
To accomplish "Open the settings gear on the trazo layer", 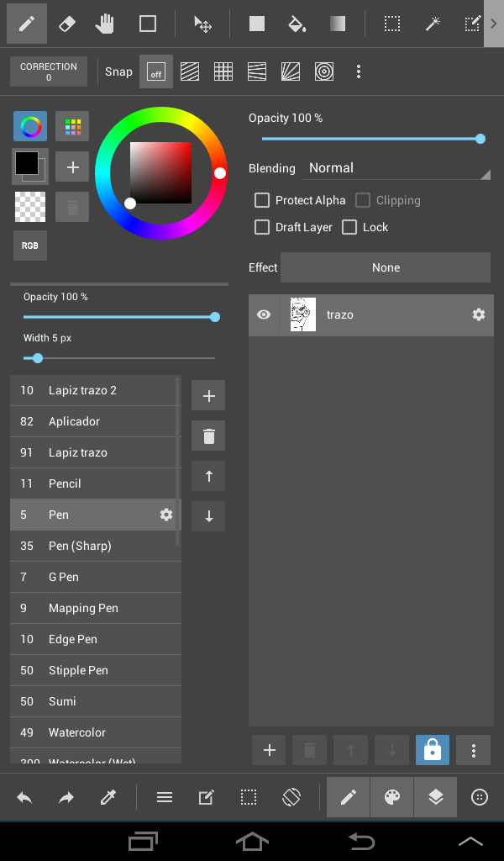I will pos(478,314).
